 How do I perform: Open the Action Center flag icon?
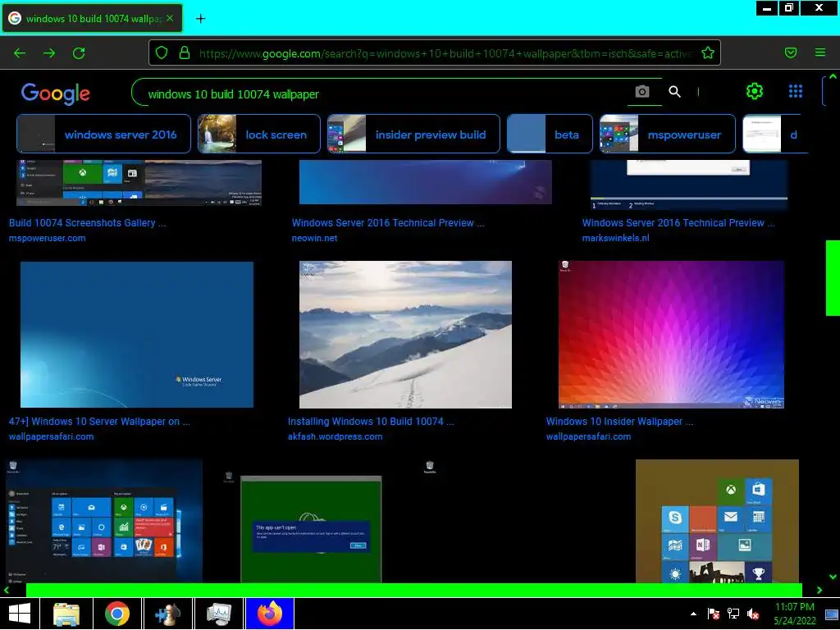pos(713,614)
